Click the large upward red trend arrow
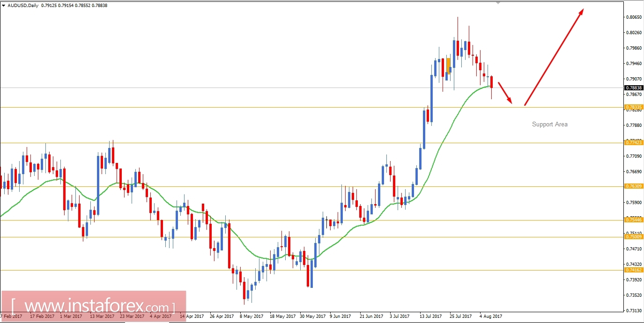Image resolution: width=644 pixels, height=323 pixels. [555, 56]
